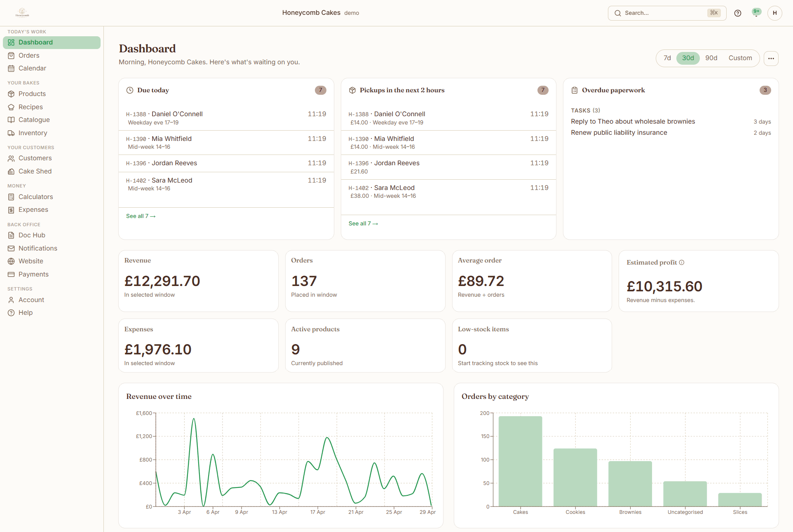Choose the Custom date range

[740, 58]
